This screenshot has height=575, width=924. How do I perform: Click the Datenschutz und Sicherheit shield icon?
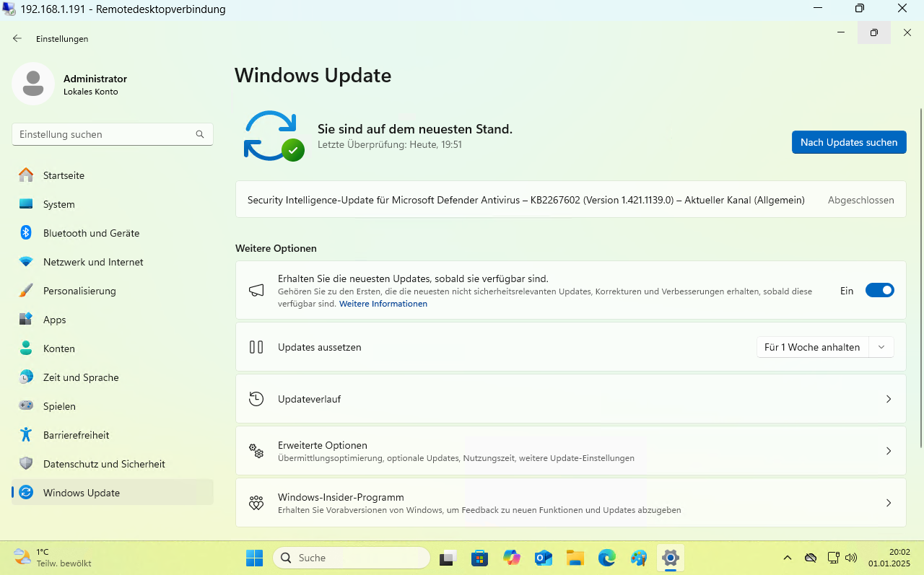pyautogui.click(x=26, y=464)
